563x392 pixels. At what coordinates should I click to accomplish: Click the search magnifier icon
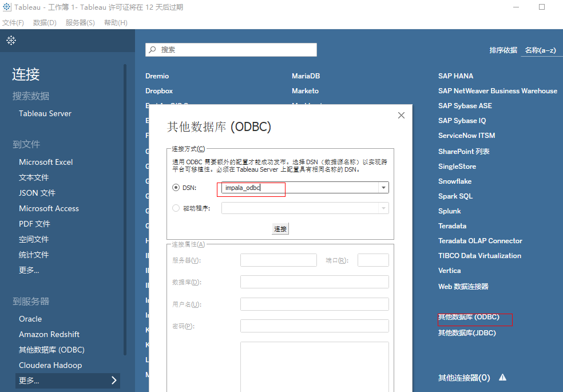point(153,50)
